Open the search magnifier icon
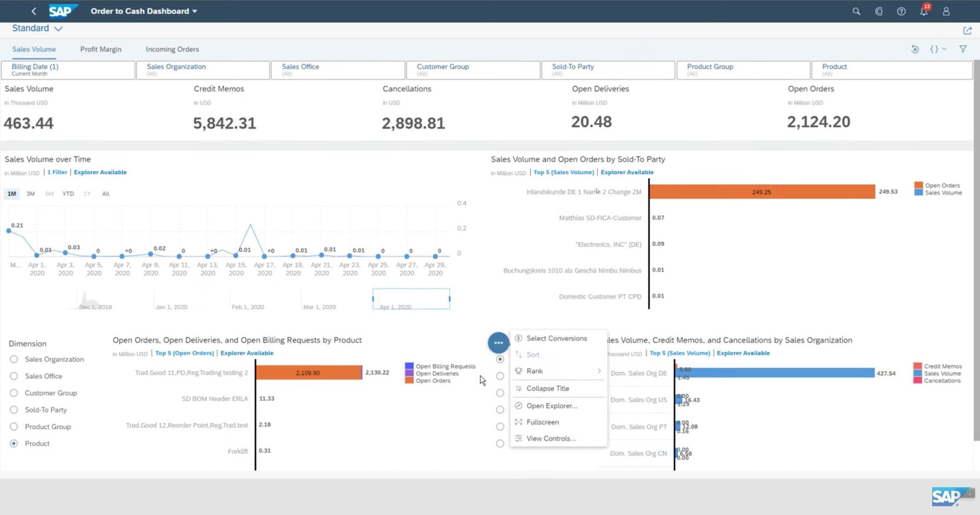The image size is (980, 515). [x=856, y=11]
